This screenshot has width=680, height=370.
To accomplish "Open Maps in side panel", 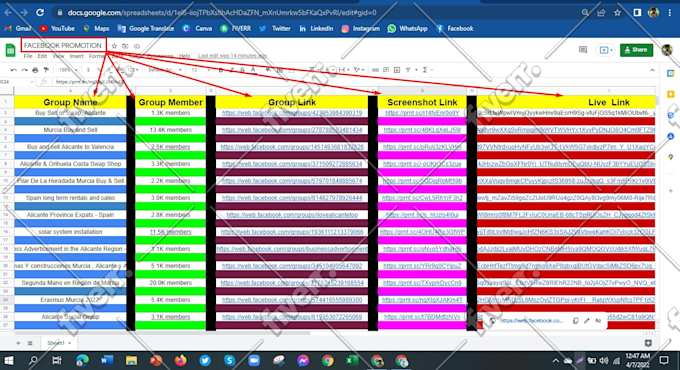I will [x=670, y=157].
